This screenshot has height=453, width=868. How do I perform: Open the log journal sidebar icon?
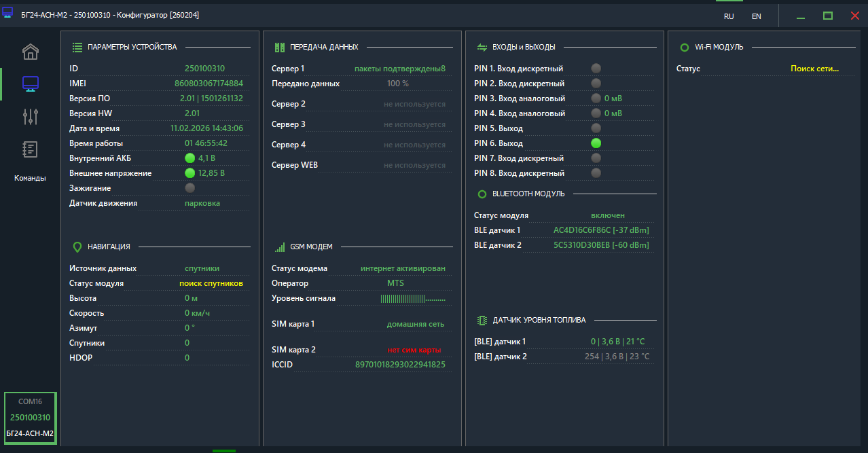click(31, 149)
